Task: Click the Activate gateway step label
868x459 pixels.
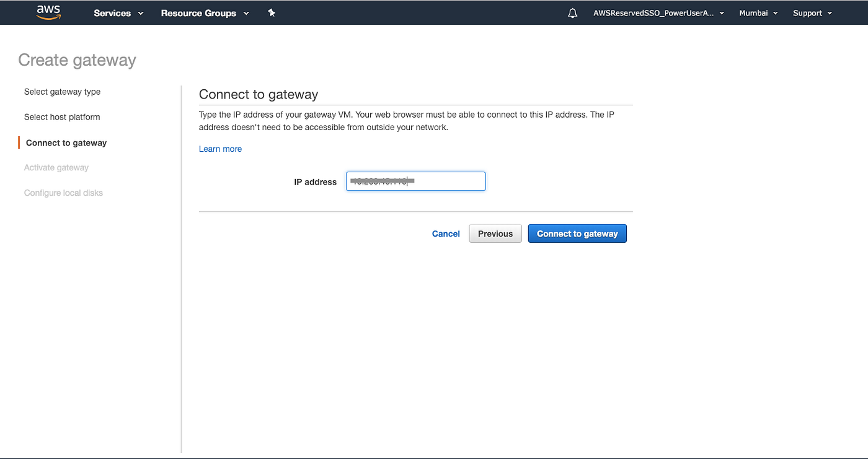Action: click(56, 167)
